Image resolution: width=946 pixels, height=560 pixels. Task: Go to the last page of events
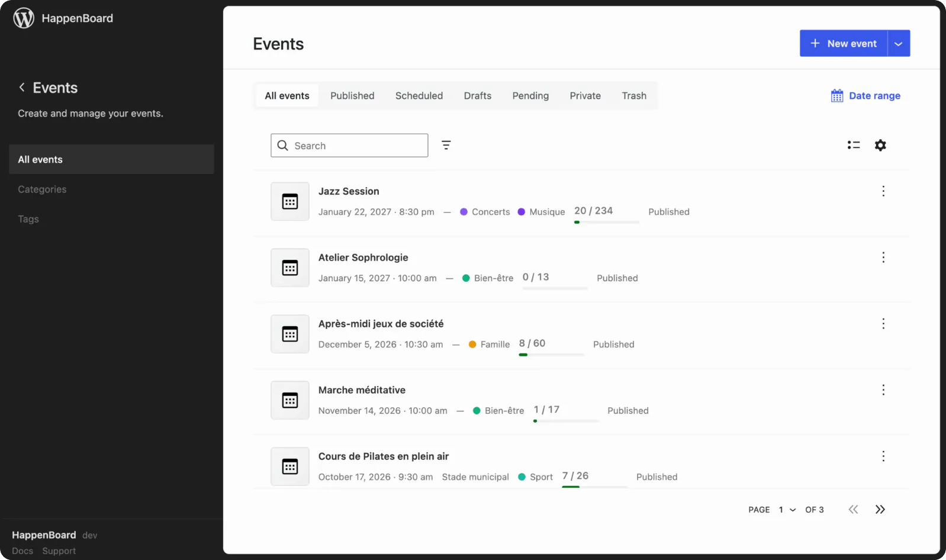[880, 510]
